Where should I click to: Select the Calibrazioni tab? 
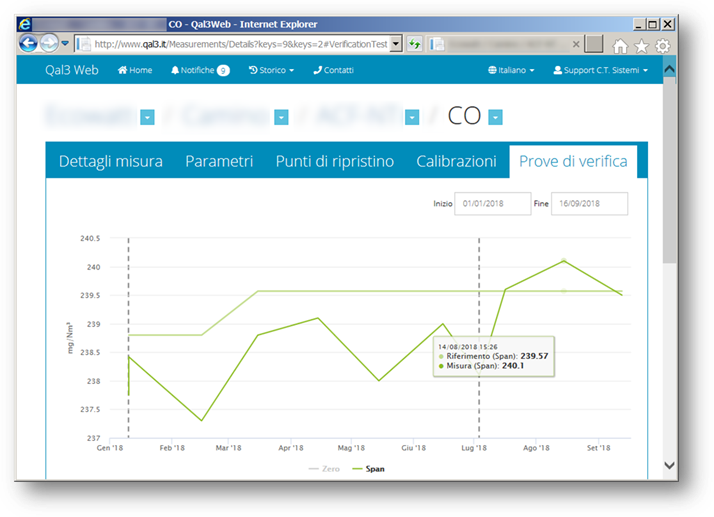pos(456,161)
